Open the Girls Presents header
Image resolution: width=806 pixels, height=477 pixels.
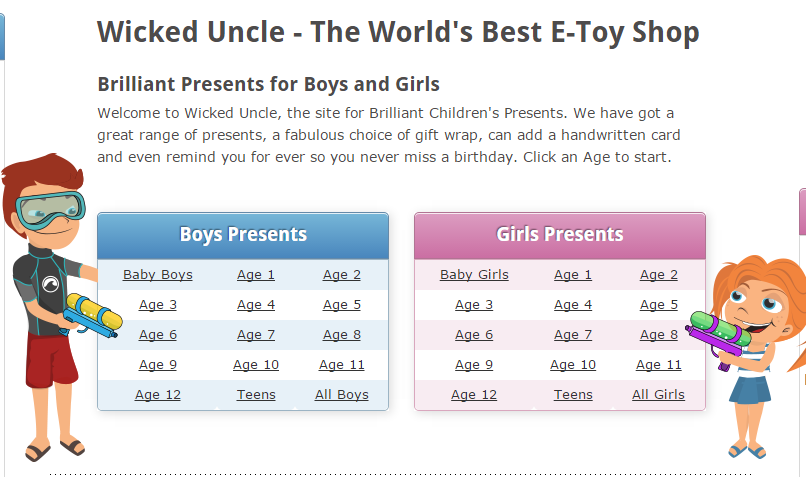560,234
